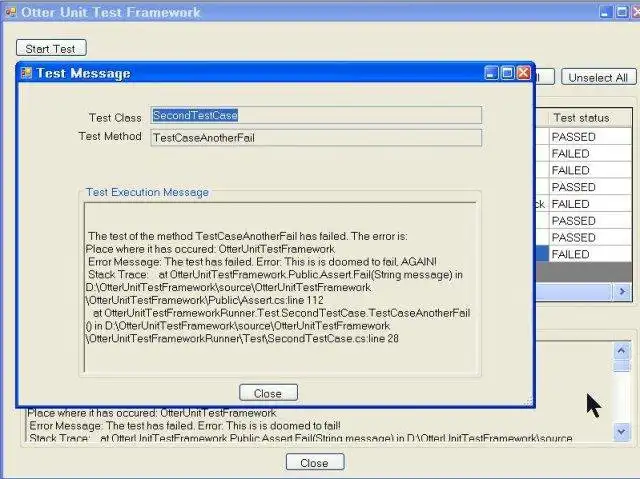
Task: Click the Unselect All button
Action: [x=598, y=77]
